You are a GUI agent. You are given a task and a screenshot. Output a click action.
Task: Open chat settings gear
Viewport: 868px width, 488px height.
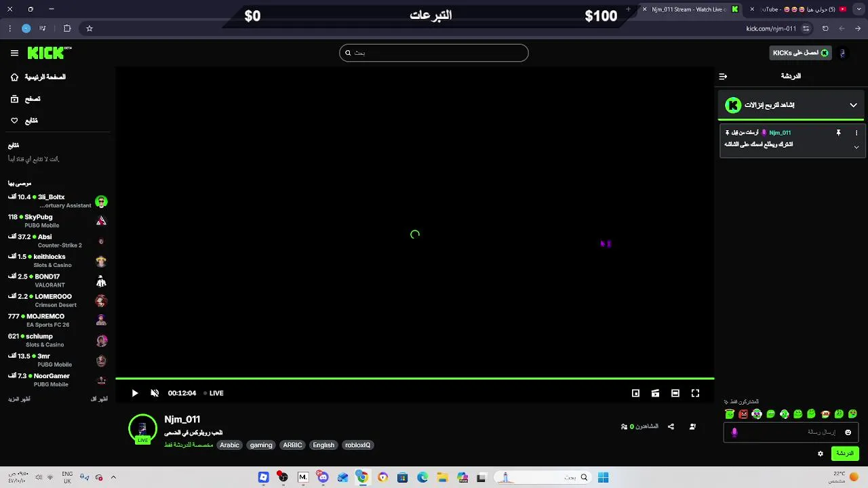821,453
